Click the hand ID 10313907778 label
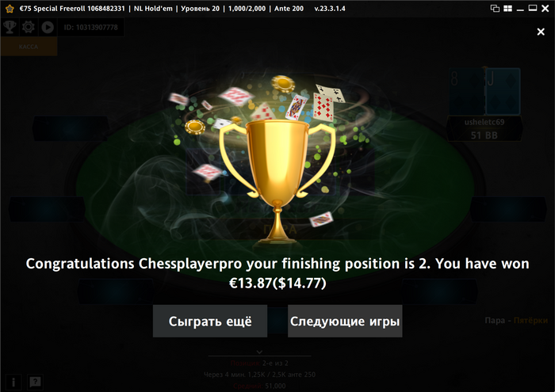This screenshot has width=555, height=392. (91, 27)
